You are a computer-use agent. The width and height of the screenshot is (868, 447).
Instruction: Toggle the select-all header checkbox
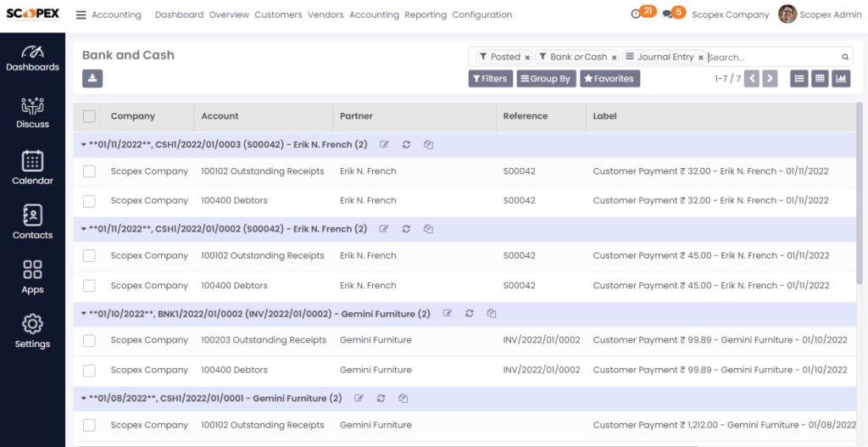pyautogui.click(x=89, y=116)
